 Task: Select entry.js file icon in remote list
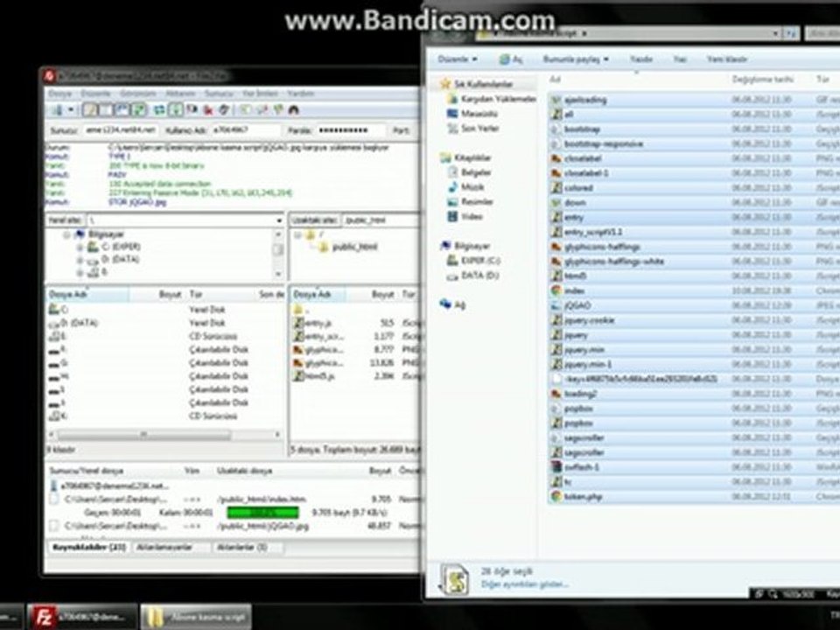pyautogui.click(x=298, y=323)
